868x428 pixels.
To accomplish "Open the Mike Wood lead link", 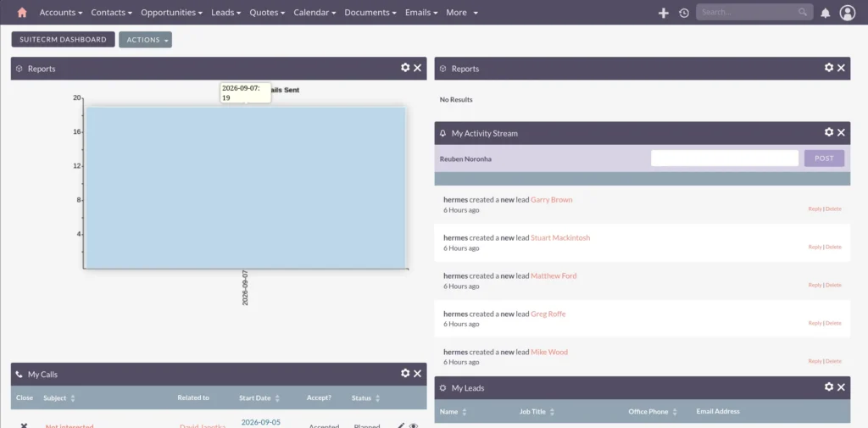I will point(549,352).
